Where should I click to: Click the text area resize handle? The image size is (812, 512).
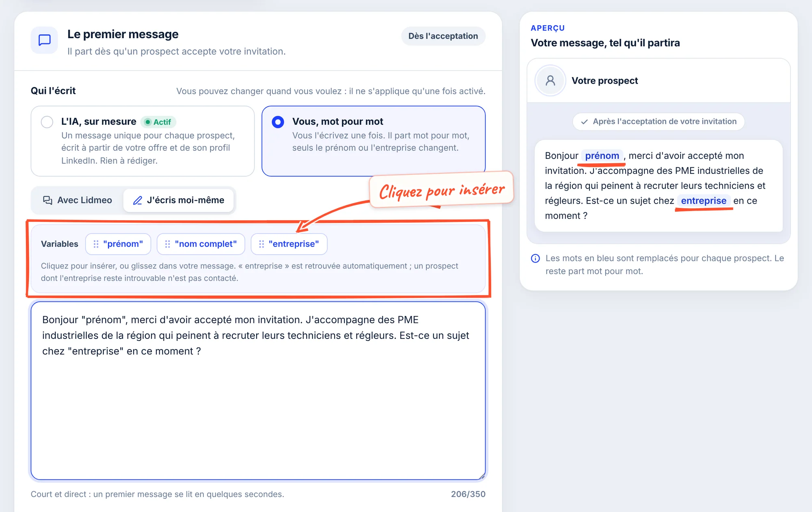pos(482,476)
